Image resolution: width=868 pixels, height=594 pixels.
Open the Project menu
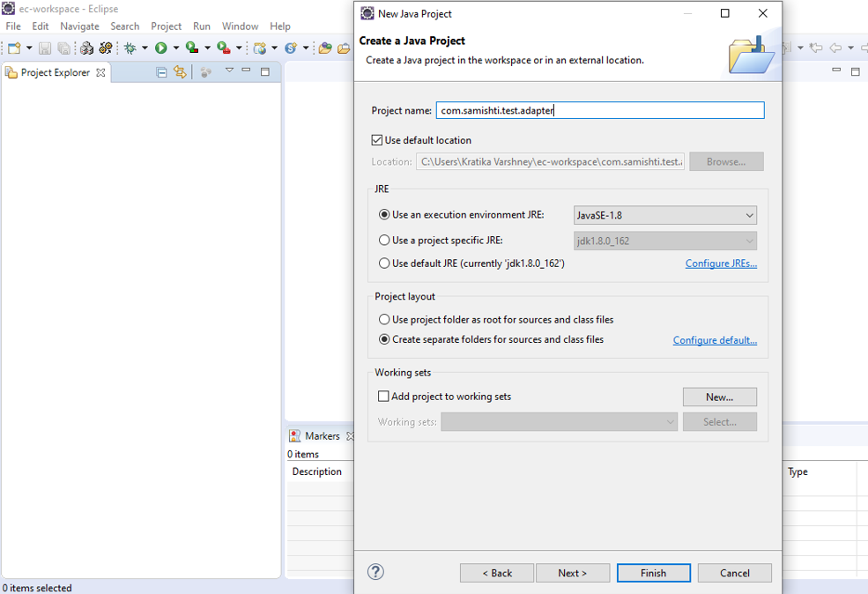[166, 26]
